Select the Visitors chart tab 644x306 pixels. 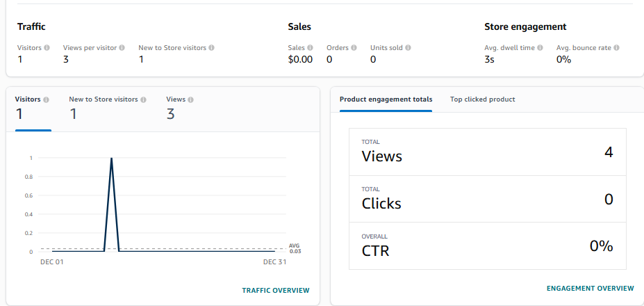33,108
